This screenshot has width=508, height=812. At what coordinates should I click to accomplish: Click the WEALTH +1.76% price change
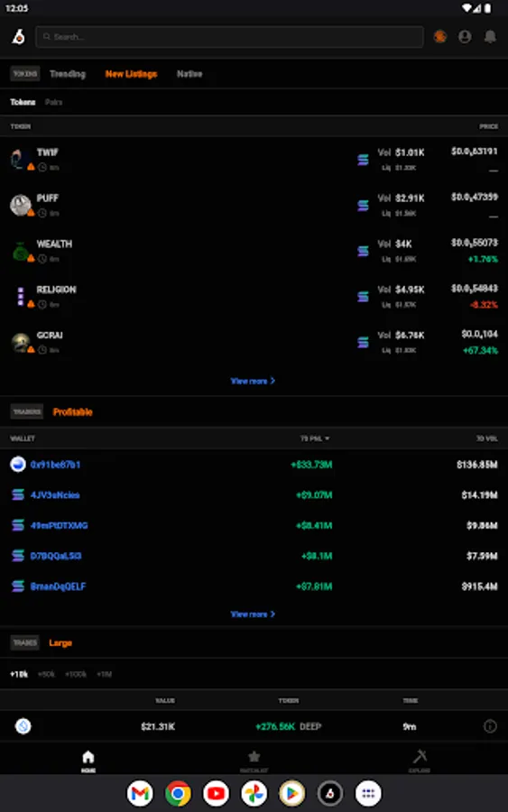coord(483,259)
